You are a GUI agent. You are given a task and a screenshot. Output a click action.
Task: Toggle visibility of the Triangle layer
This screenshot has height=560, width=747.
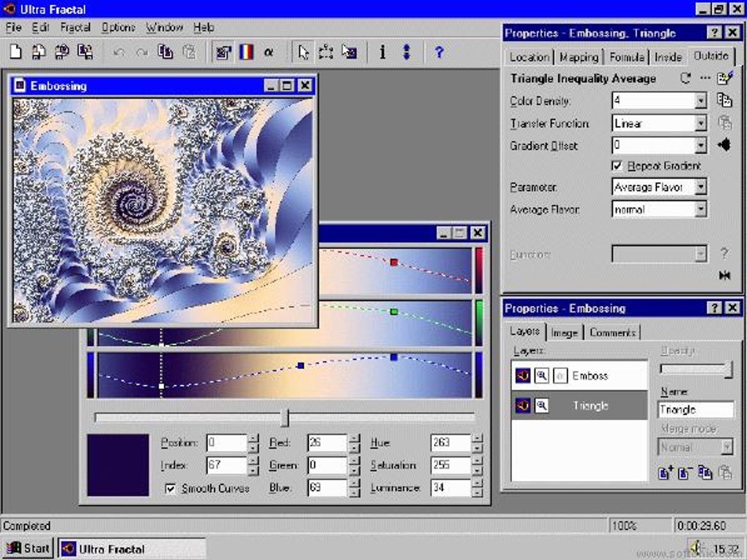523,406
